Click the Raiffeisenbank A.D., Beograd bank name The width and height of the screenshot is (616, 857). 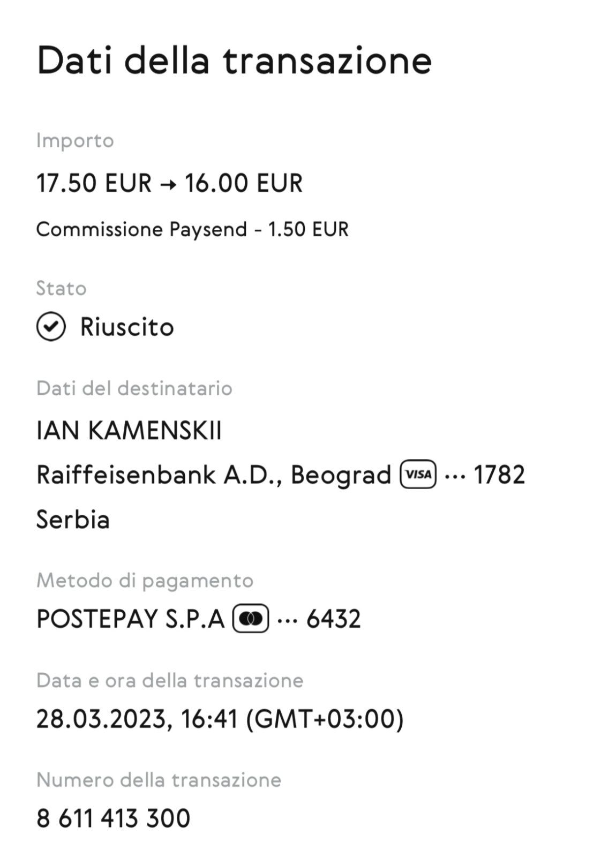coord(213,475)
